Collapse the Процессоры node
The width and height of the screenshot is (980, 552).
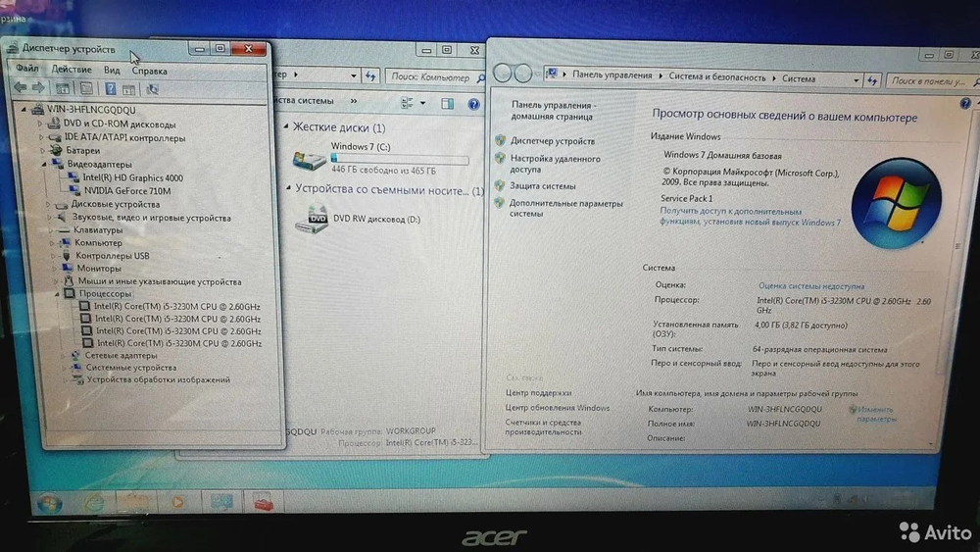tap(57, 293)
